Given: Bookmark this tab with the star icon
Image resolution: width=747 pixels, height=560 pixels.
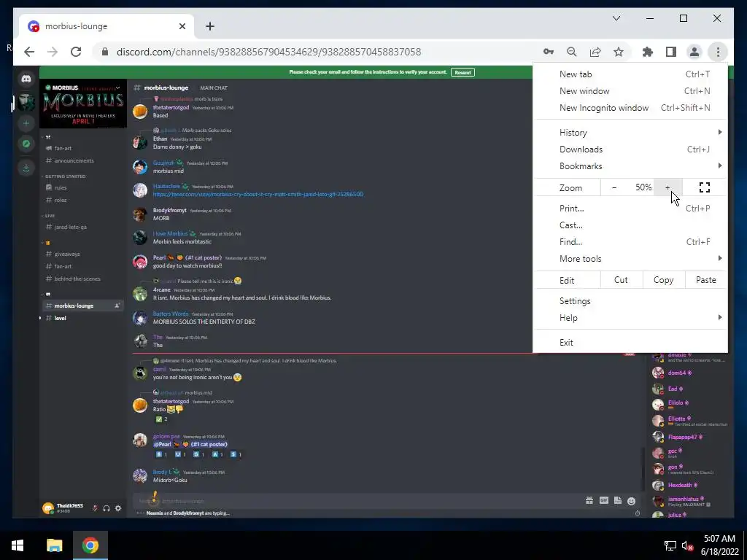Looking at the screenshot, I should [619, 52].
